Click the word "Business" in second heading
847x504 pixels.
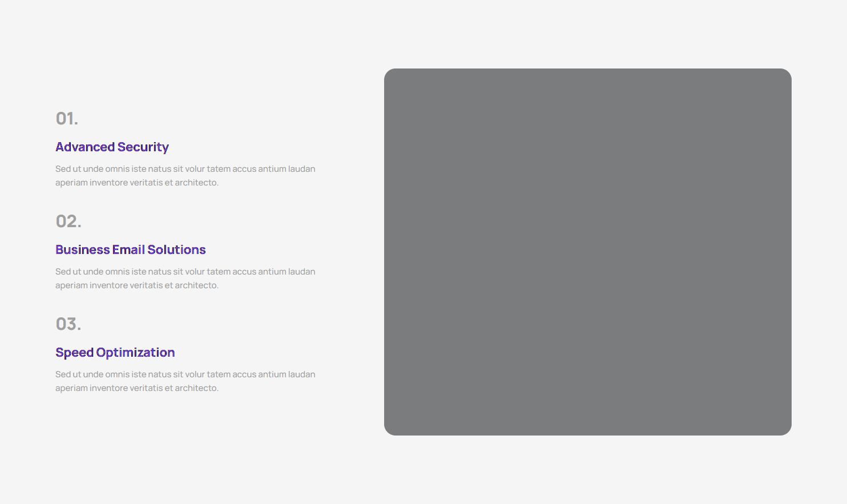(82, 250)
